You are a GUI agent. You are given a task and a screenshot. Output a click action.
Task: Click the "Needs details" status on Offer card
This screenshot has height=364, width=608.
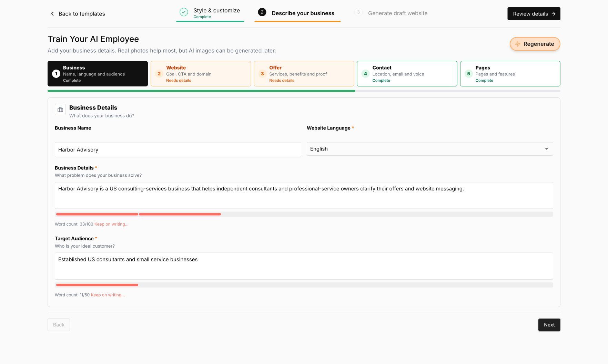tap(282, 81)
